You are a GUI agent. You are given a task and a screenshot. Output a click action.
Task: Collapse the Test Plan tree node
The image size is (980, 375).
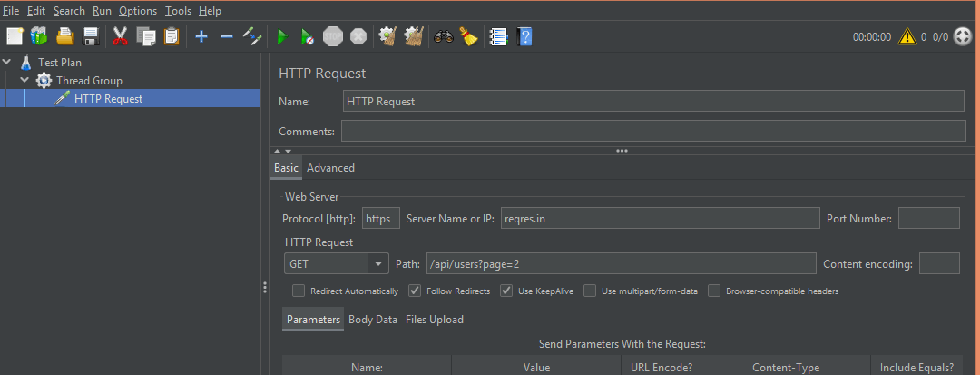coord(7,62)
